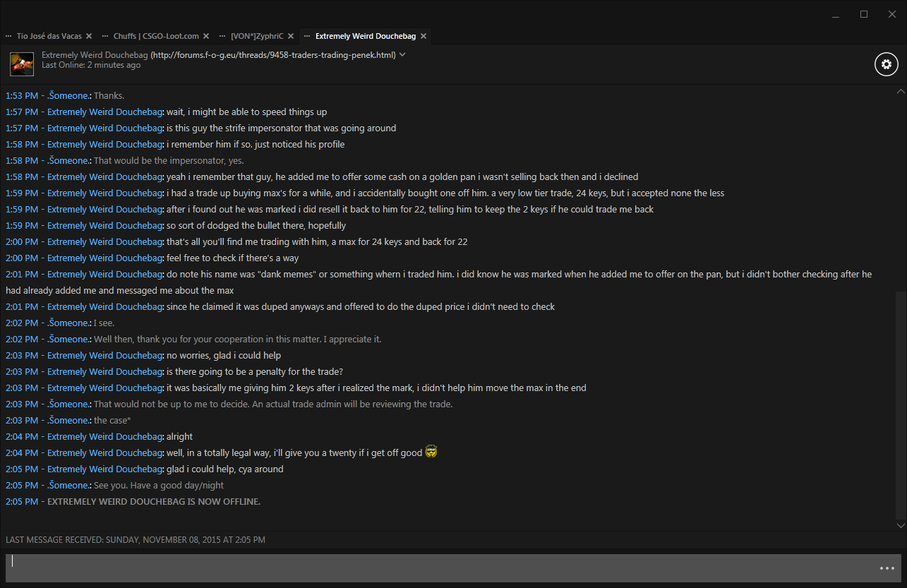Click Extremely Weird Douchebag's avatar picture
Image resolution: width=907 pixels, height=588 pixels.
[x=22, y=64]
